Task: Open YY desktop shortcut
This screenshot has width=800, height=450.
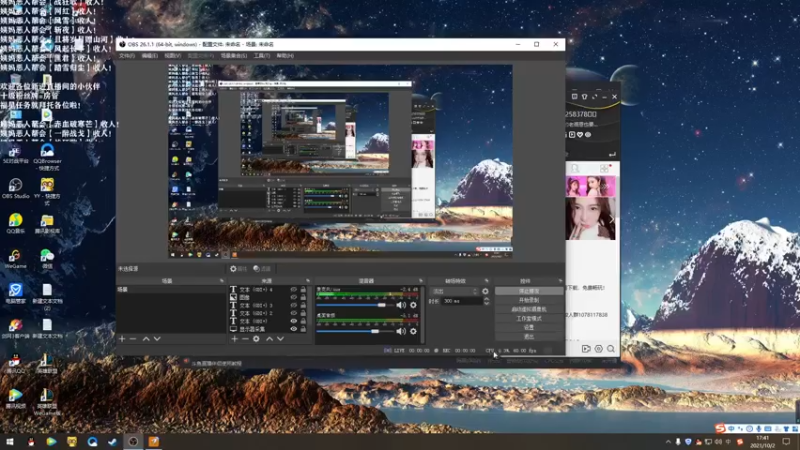Action: click(47, 191)
